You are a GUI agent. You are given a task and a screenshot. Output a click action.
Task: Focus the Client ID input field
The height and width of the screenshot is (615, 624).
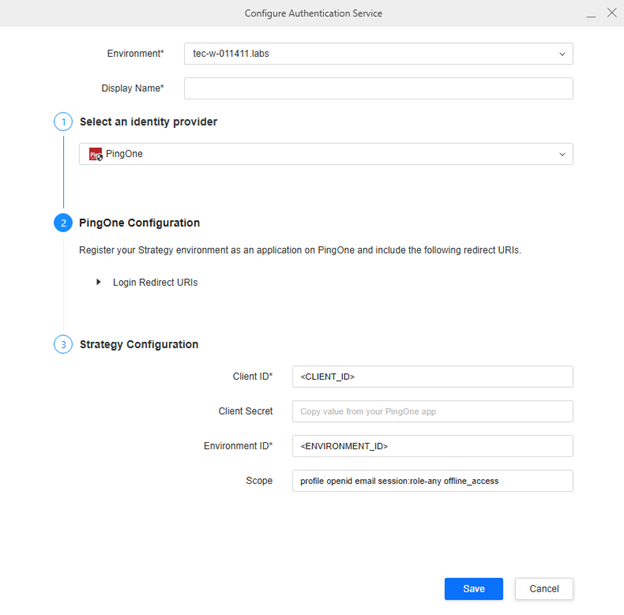432,376
